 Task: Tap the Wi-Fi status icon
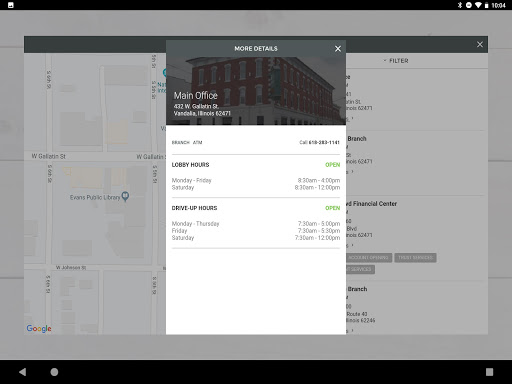pos(478,5)
